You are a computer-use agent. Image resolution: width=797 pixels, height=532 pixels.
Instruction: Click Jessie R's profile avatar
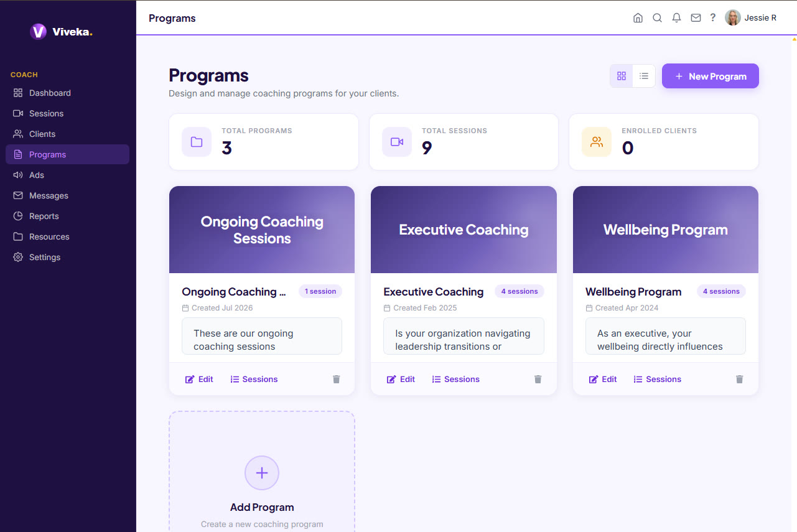pyautogui.click(x=733, y=17)
